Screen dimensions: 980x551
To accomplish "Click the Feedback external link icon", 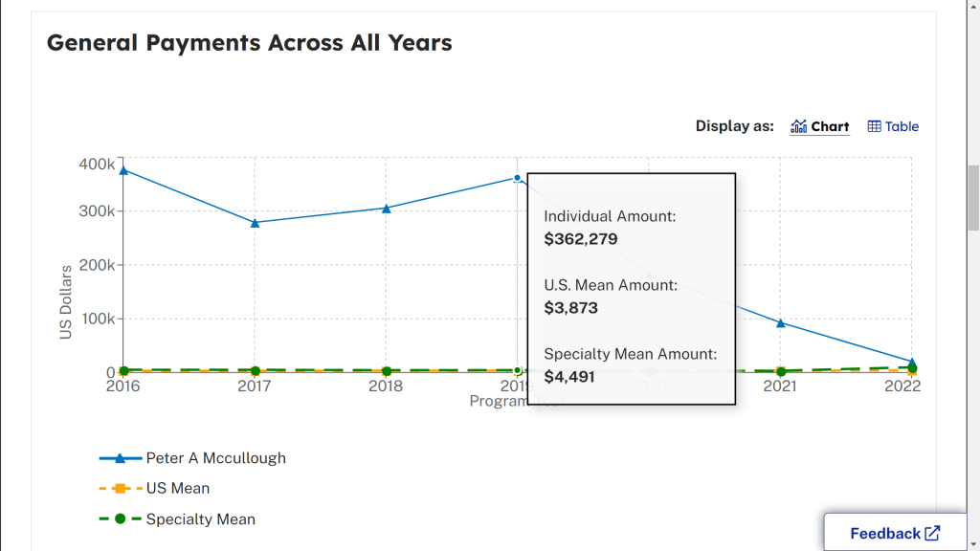I will 932,534.
